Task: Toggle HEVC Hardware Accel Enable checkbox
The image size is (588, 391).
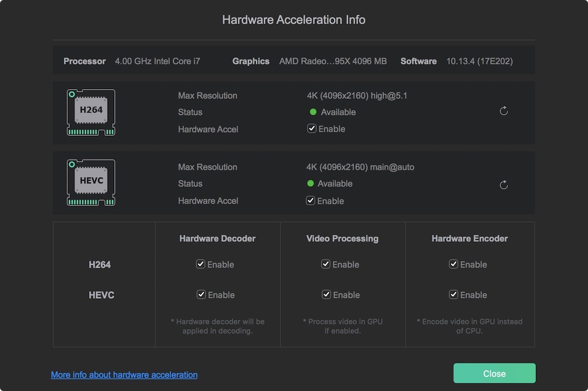Action: (x=311, y=200)
